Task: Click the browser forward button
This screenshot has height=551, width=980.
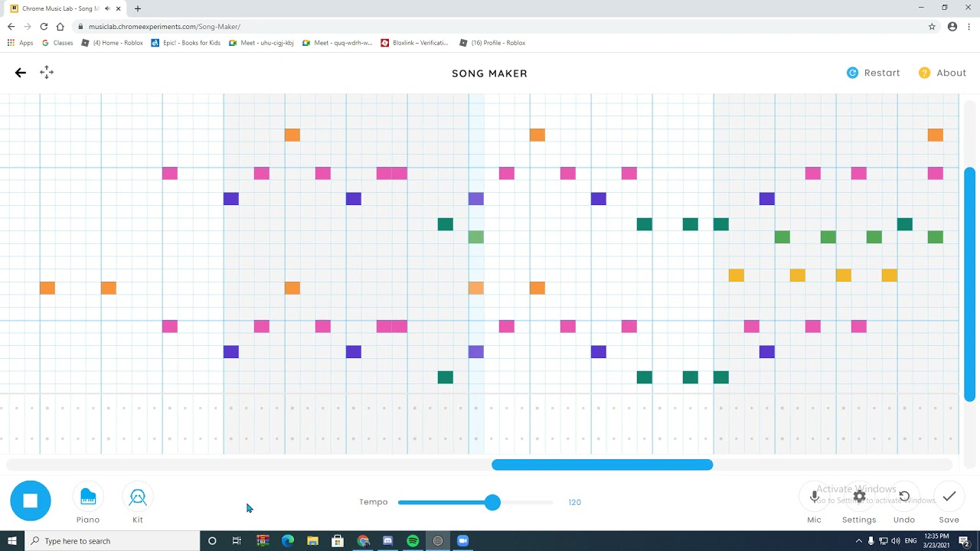Action: (x=28, y=26)
